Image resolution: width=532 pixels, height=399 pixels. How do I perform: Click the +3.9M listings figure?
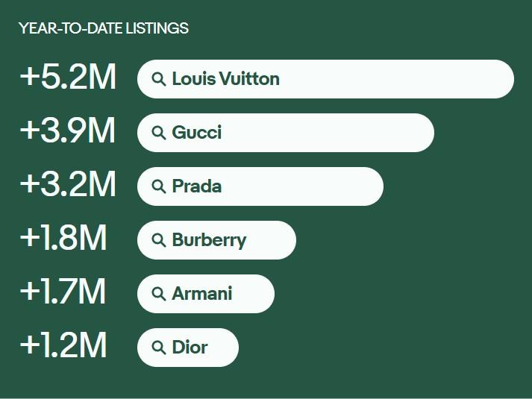coord(68,131)
